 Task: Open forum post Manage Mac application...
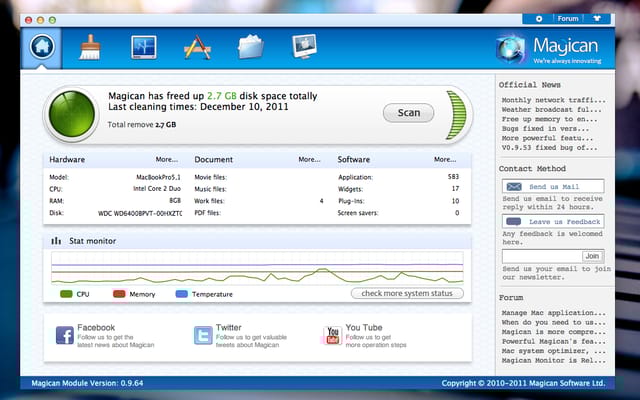(553, 313)
